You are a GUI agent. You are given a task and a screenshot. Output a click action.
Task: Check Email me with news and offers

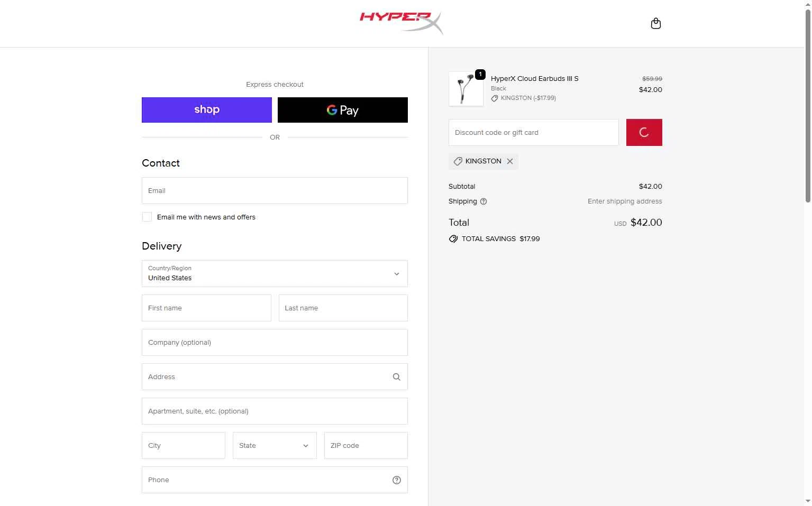click(147, 217)
